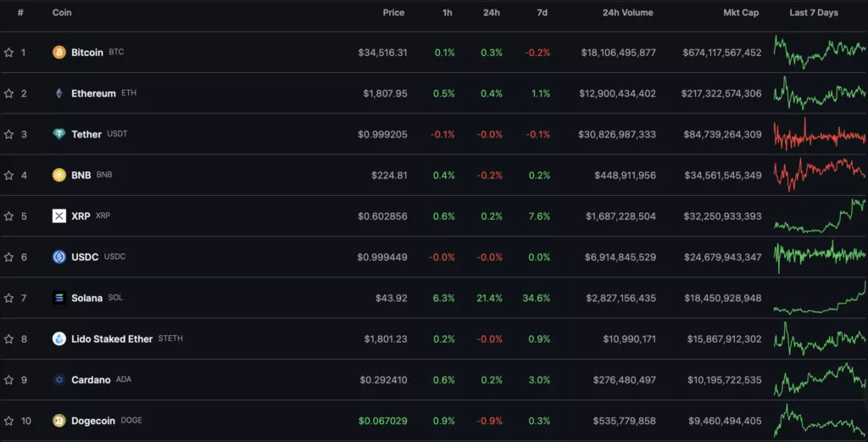The image size is (868, 442).
Task: Click the Ethereum diamond logo
Action: tap(59, 93)
